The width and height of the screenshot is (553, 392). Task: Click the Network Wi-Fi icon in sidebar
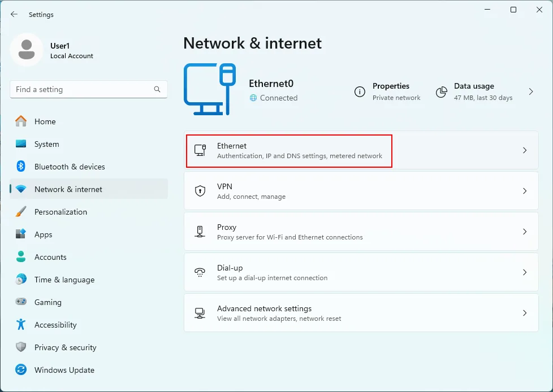[x=21, y=189]
